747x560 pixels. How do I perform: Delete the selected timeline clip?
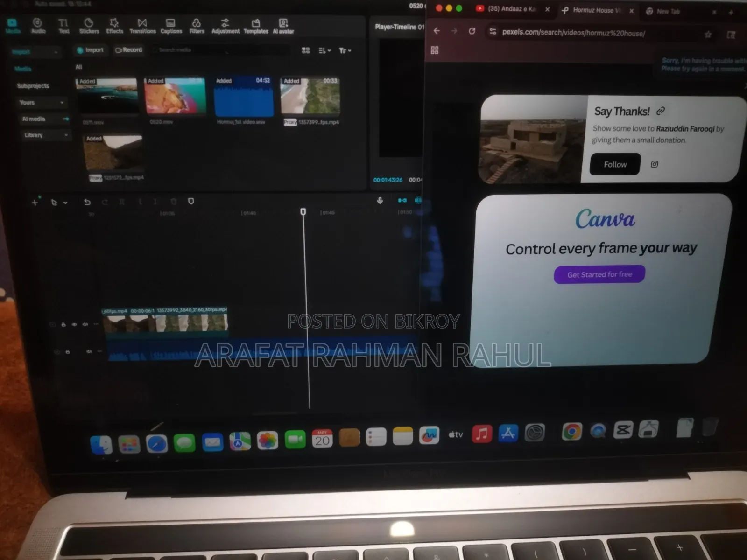[174, 202]
